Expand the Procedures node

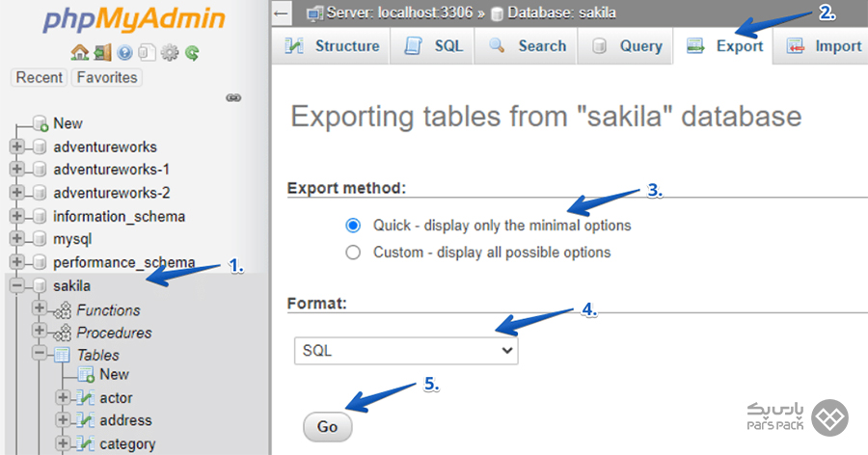pyautogui.click(x=40, y=331)
